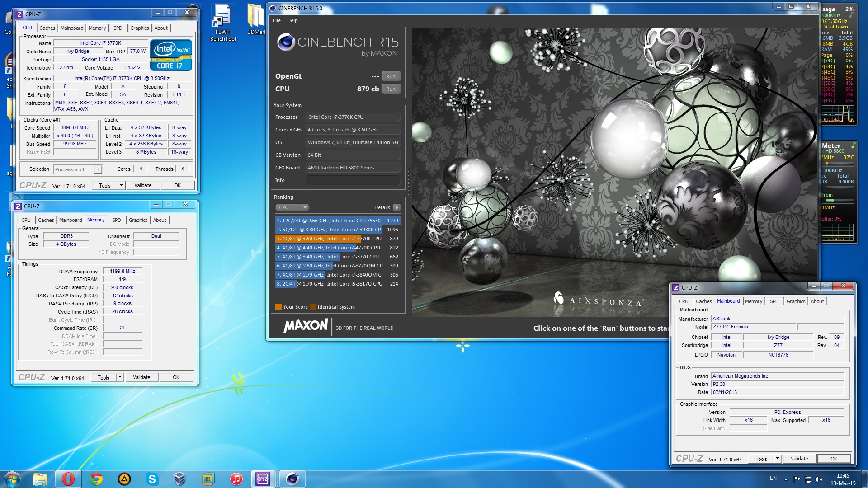Screen dimensions: 868x488
Task: Open the CPU ranking type dropdown
Action: pos(292,207)
